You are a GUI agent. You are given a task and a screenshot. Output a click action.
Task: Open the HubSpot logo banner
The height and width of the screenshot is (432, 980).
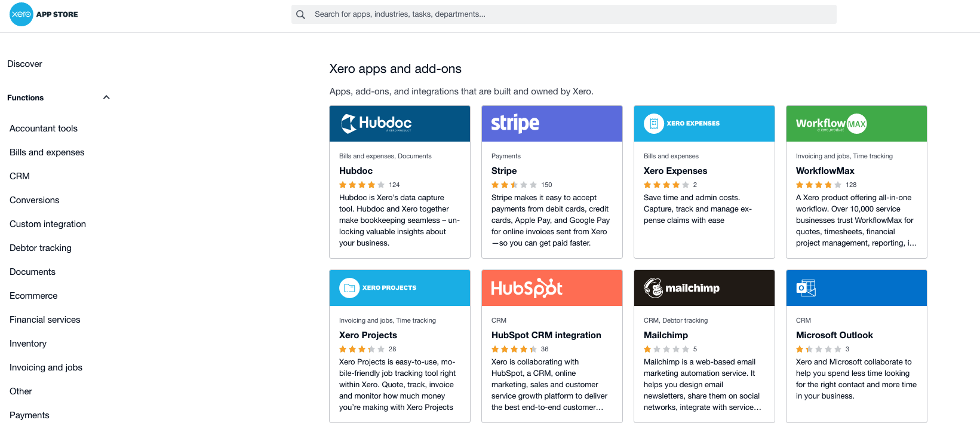click(x=552, y=288)
